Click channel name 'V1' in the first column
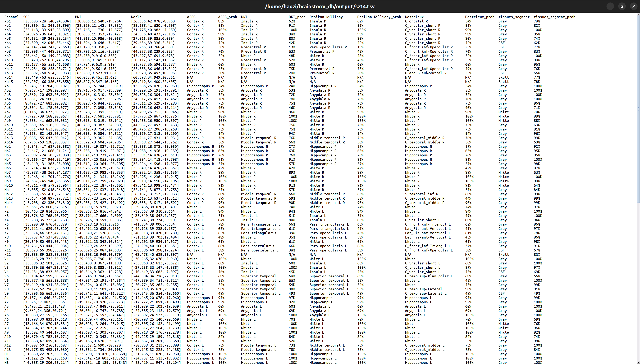Viewport: 640px width, 364px height. click(x=7, y=259)
